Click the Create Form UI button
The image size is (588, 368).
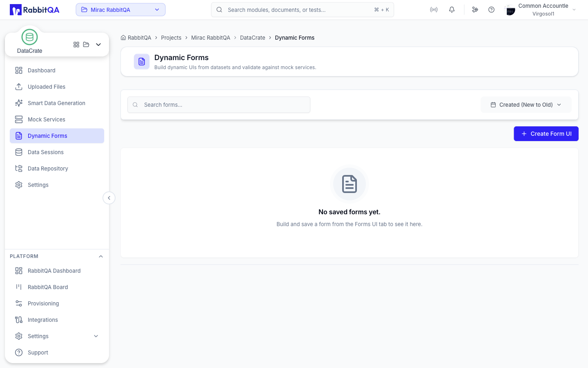546,134
